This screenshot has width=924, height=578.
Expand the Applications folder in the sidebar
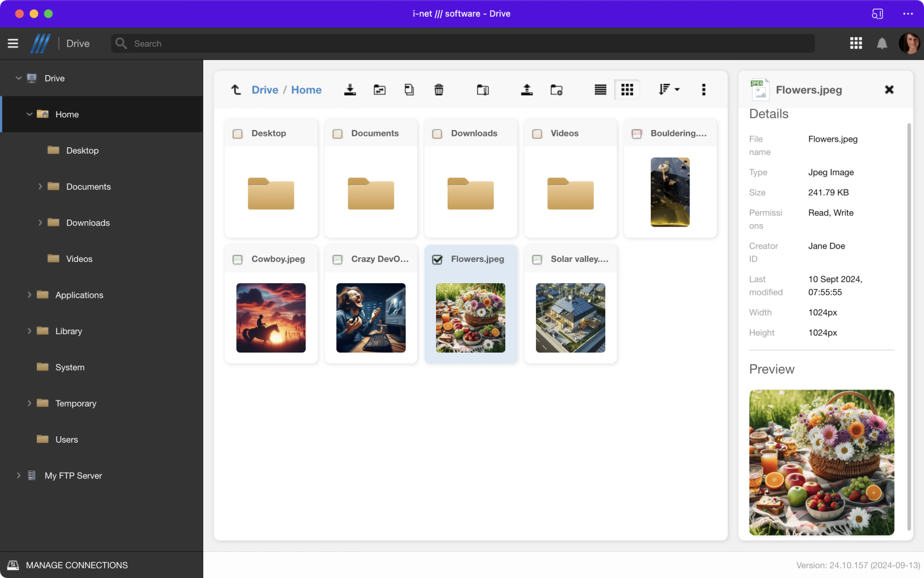29,295
